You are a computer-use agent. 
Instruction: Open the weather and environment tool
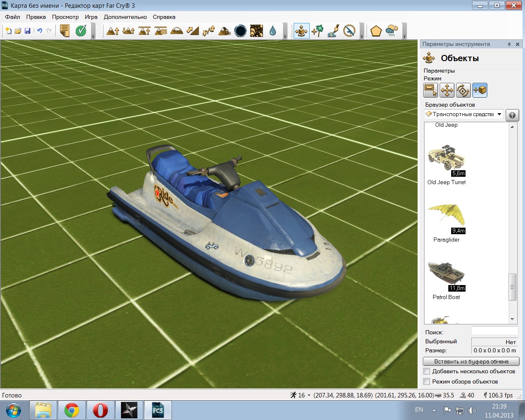coord(392,31)
